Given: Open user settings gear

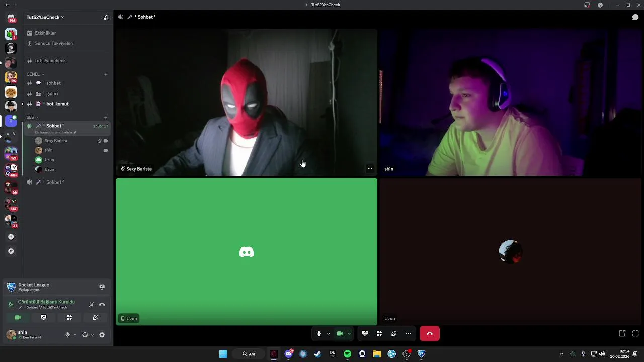Looking at the screenshot, I should click(x=102, y=335).
